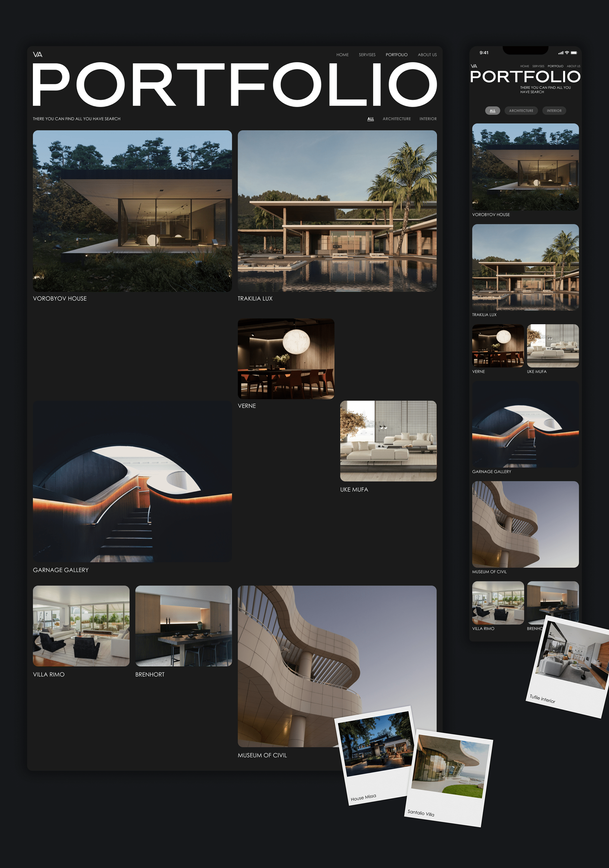Screen dimensions: 609x868
Task: Open the Home link in desktop navigation
Action: [x=342, y=55]
